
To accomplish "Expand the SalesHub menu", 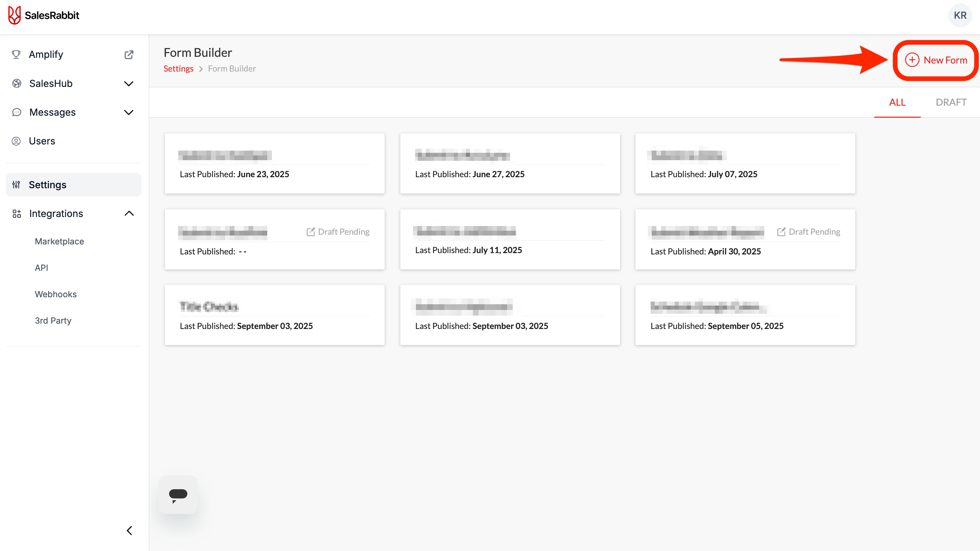I will (128, 84).
